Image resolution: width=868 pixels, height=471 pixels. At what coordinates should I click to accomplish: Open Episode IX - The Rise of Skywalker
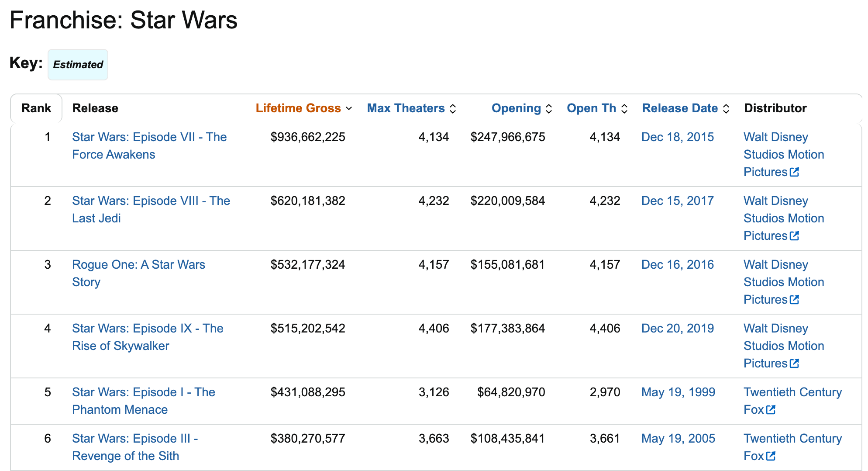148,337
